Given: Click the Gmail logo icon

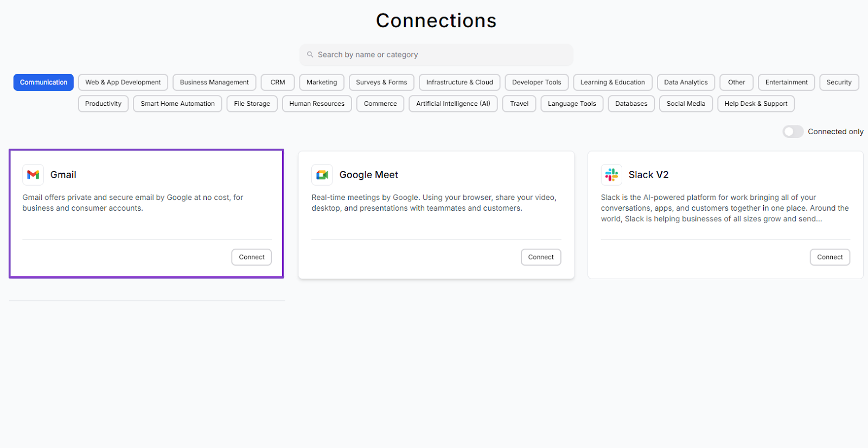Looking at the screenshot, I should point(33,175).
